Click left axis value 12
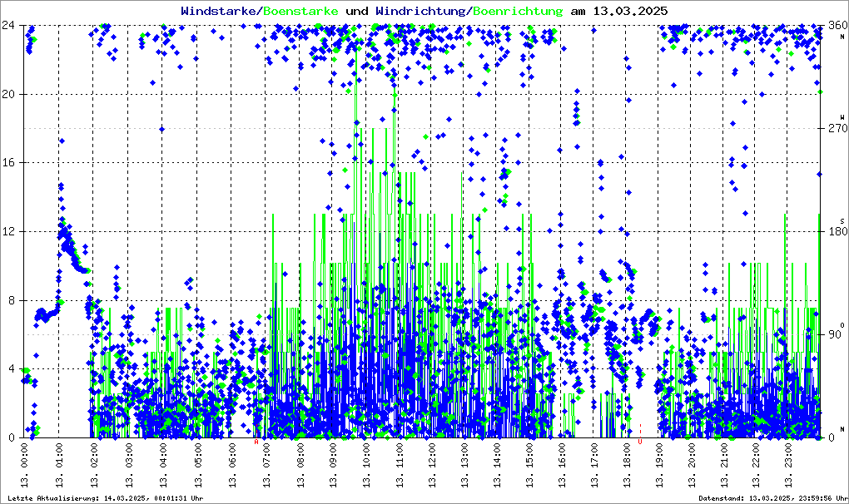The width and height of the screenshot is (849, 504). click(x=8, y=231)
